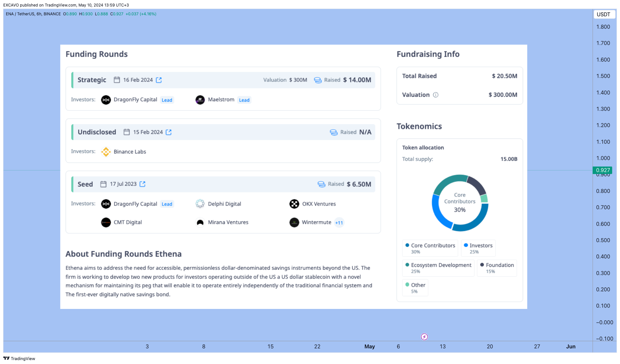Click the 0.927 current price label
Screen dimensions: 620x364
603,170
